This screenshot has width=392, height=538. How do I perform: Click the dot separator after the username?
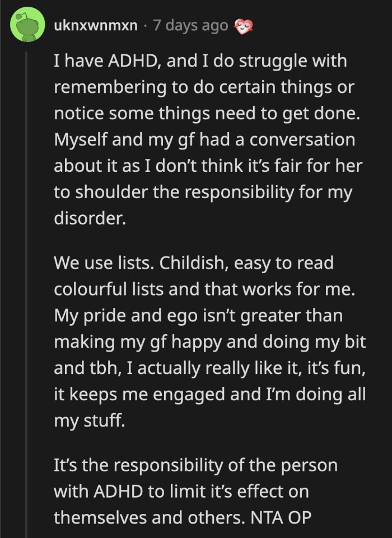[146, 25]
